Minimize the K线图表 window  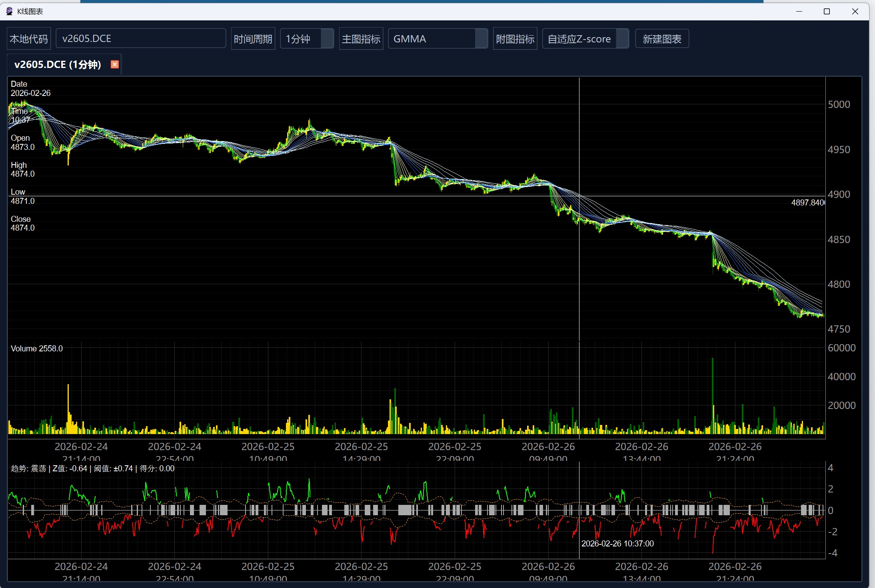click(799, 11)
